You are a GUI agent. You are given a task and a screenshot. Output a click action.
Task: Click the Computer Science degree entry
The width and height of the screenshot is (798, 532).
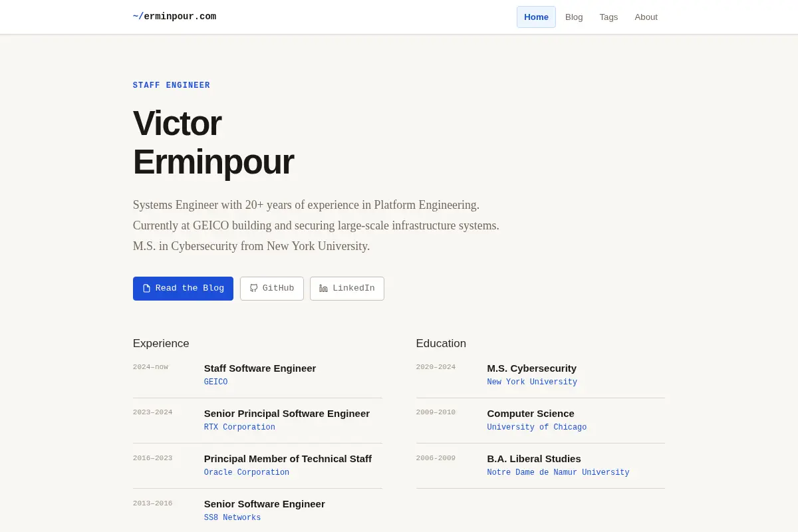click(x=531, y=414)
